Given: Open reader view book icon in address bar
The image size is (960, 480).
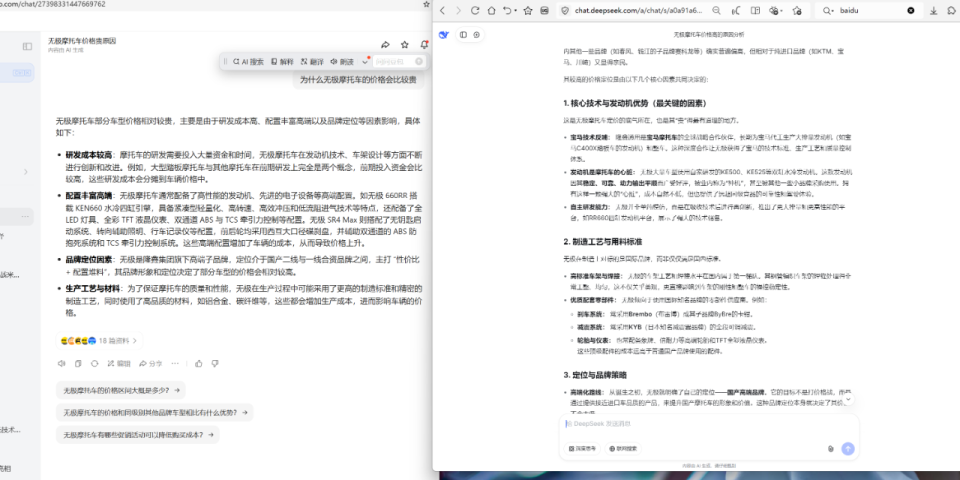Looking at the screenshot, I should [756, 10].
